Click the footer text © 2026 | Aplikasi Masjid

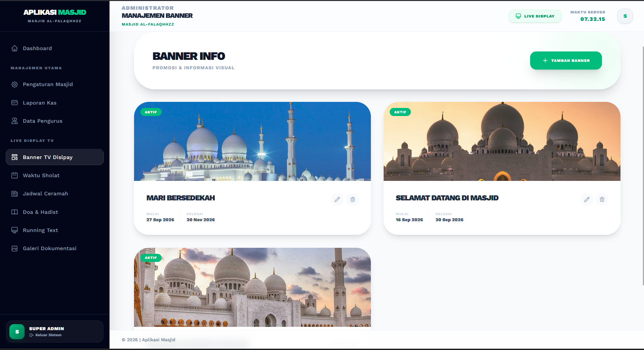(x=148, y=340)
